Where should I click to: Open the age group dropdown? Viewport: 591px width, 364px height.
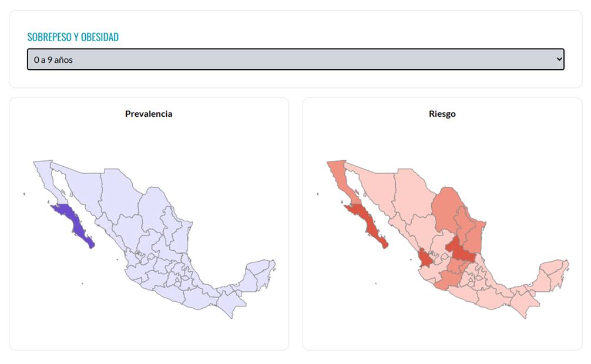point(295,59)
